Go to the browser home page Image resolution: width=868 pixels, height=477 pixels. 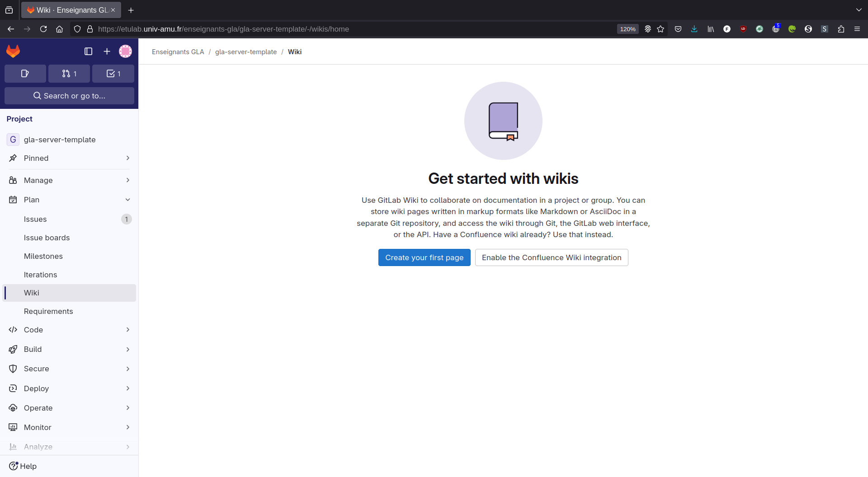tap(59, 29)
